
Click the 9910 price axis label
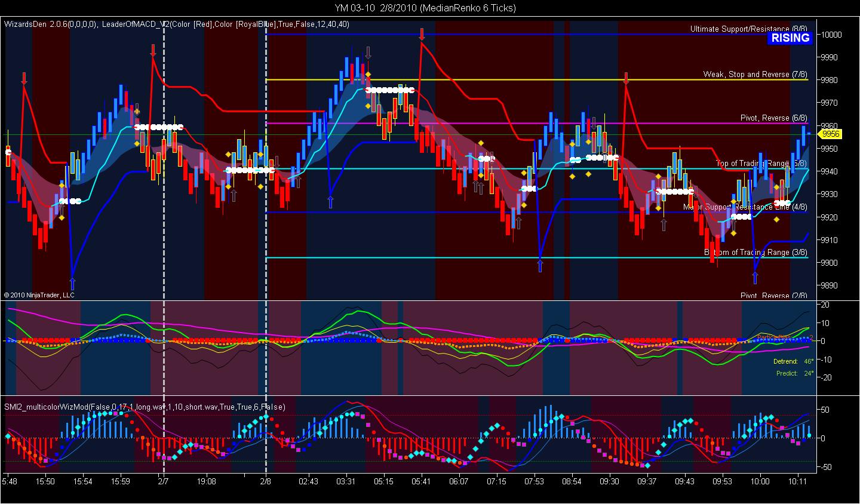[830, 240]
